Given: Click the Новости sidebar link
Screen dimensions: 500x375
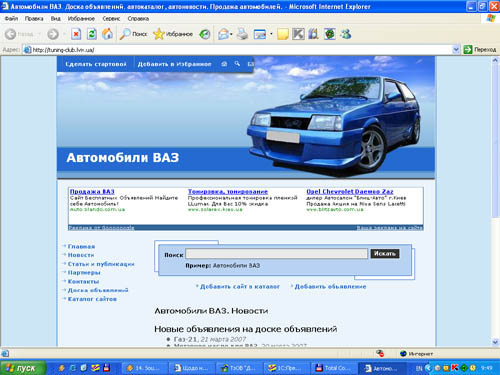Looking at the screenshot, I should pos(81,255).
